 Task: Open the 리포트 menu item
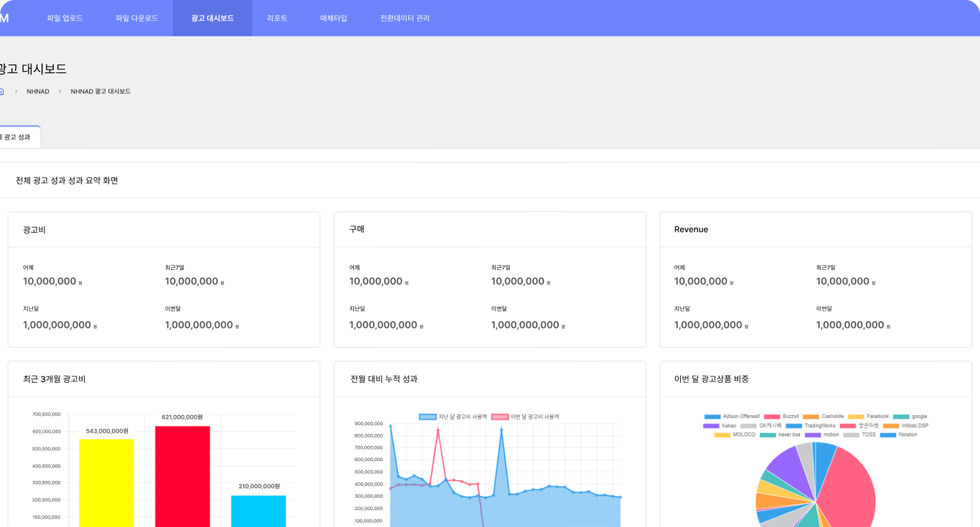[x=277, y=18]
